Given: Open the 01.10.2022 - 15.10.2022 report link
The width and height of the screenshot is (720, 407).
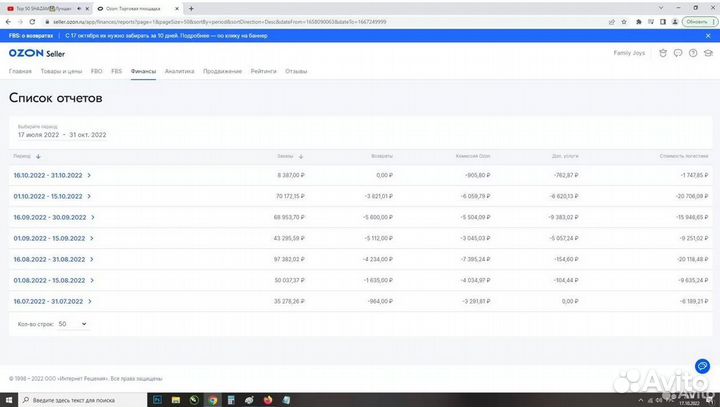Looking at the screenshot, I should click(x=47, y=196).
